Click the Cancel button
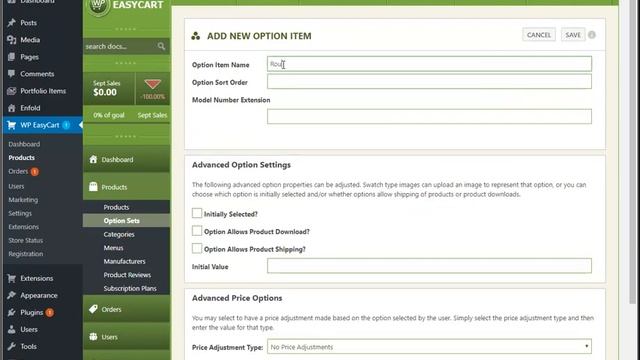Viewport: 640px width, 360px height. [x=539, y=35]
